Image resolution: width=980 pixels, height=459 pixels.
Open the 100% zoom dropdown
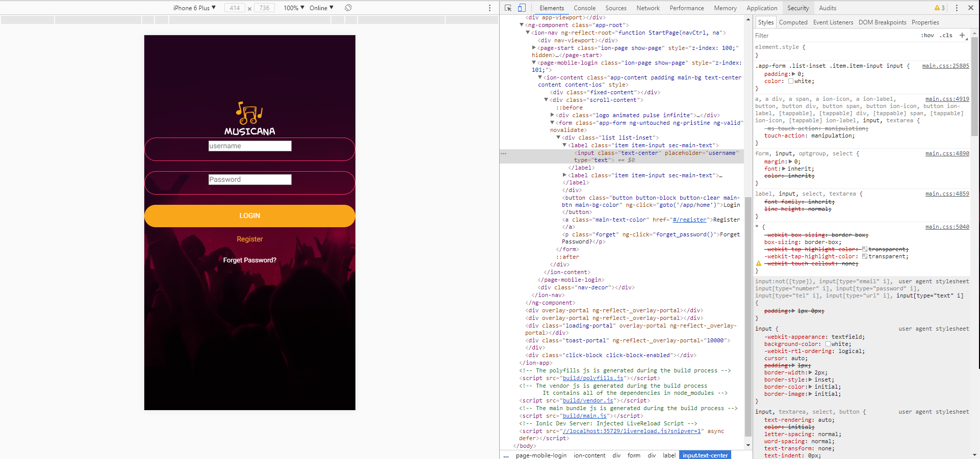pos(294,8)
